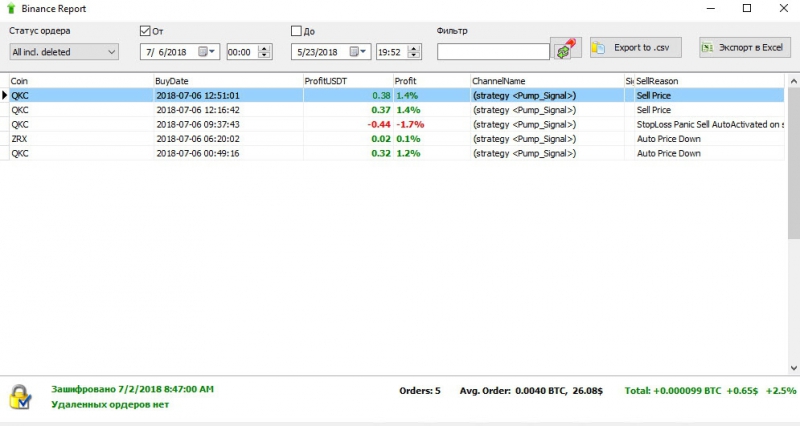Decrease the 19:52 time stepper

pos(414,55)
